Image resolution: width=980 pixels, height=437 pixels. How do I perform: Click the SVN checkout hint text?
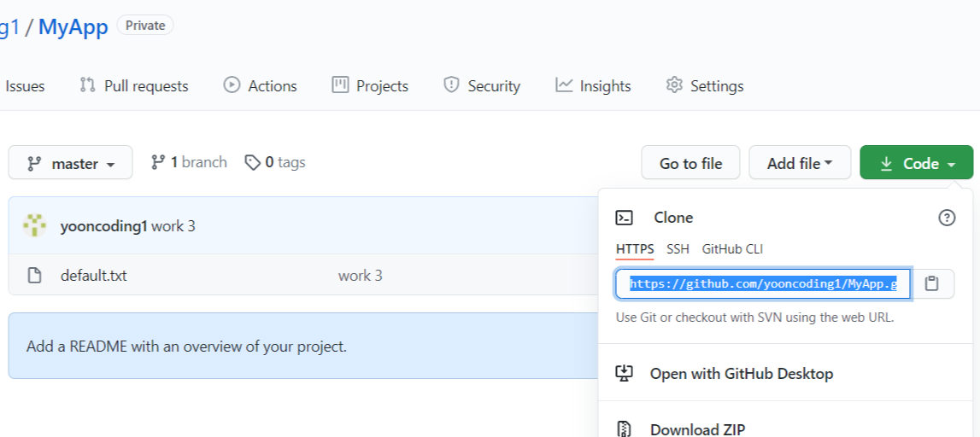click(755, 318)
